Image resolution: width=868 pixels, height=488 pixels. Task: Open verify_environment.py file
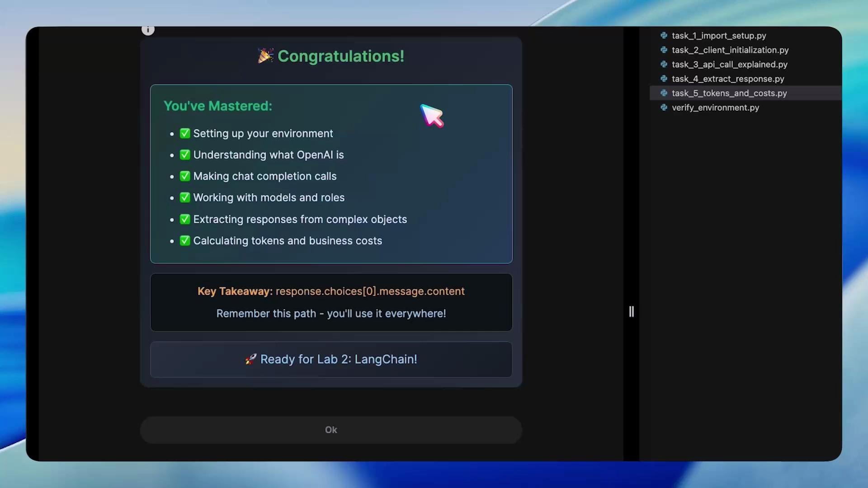pyautogui.click(x=715, y=108)
